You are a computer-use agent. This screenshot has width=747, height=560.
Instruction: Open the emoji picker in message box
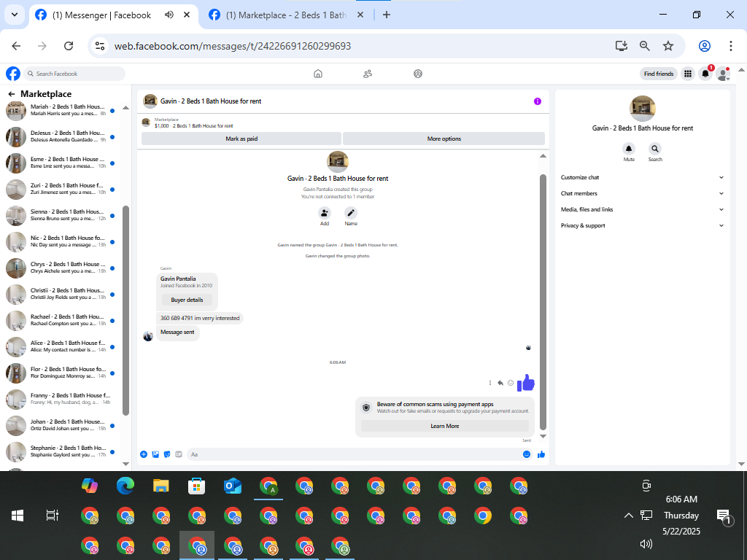point(527,454)
